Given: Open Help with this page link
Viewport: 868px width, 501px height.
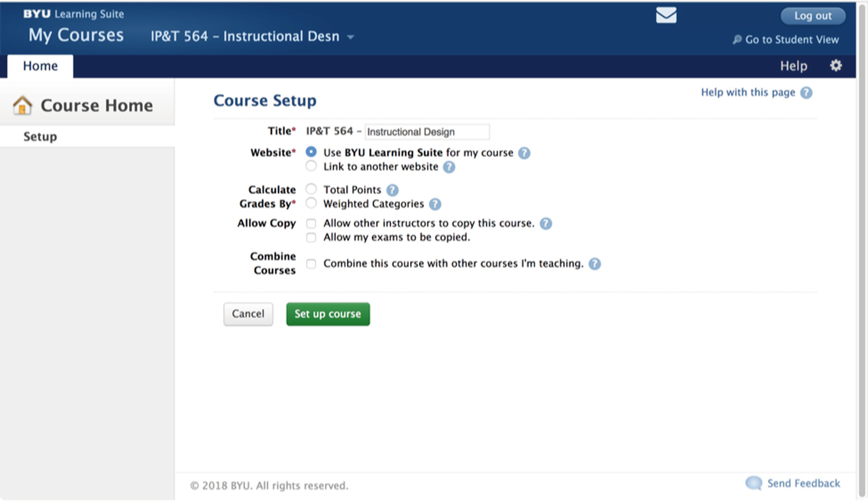Looking at the screenshot, I should 748,93.
